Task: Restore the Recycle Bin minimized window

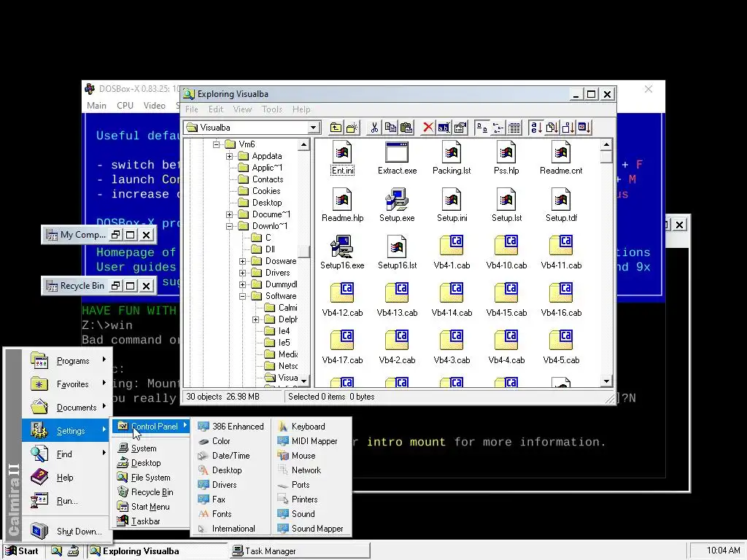Action: tap(115, 286)
